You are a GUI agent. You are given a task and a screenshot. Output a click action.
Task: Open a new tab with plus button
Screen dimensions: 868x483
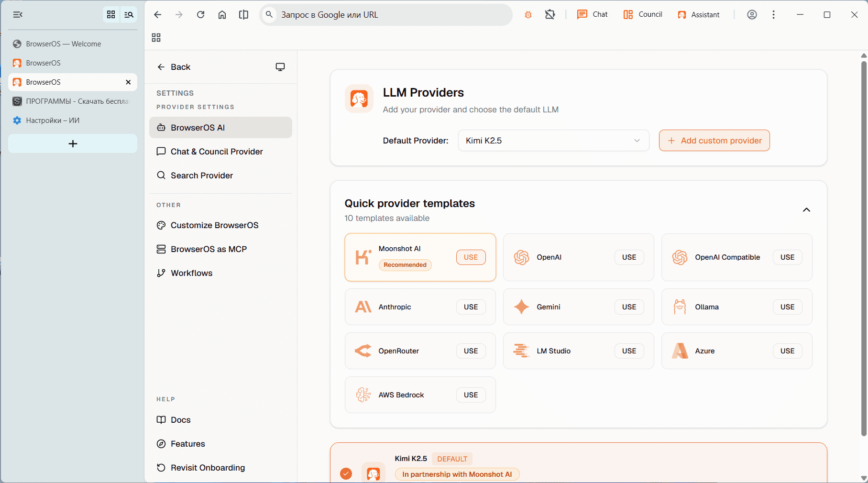tap(73, 144)
